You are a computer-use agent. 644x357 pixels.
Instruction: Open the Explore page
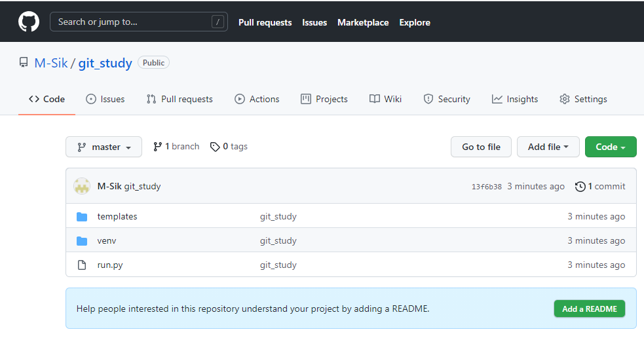click(415, 22)
